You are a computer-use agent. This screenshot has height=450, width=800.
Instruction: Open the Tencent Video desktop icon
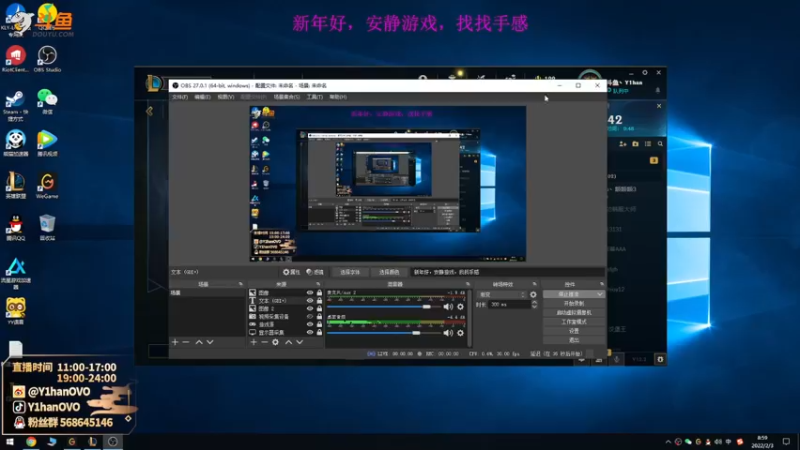tap(47, 143)
